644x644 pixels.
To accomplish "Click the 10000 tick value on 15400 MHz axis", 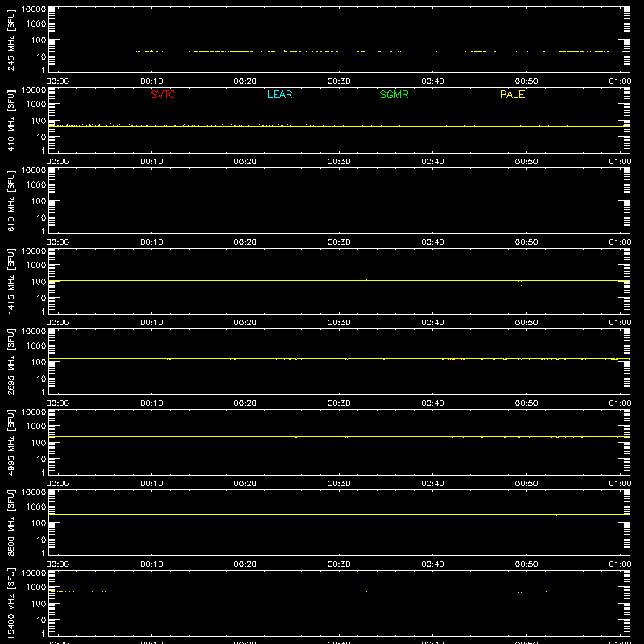I will click(x=34, y=573).
